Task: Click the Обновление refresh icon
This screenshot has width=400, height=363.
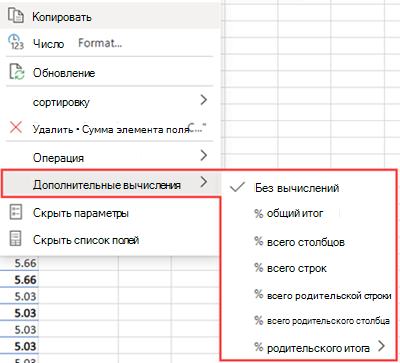Action: tap(16, 72)
